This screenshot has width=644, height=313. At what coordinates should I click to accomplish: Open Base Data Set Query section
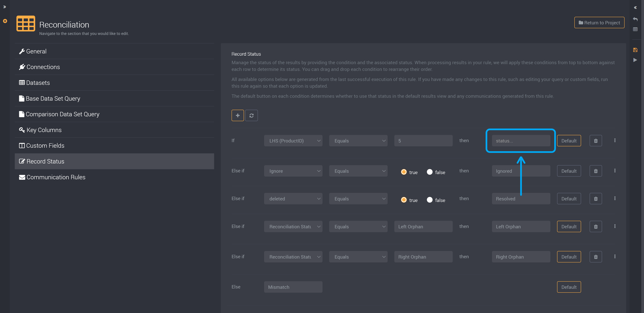114,98
